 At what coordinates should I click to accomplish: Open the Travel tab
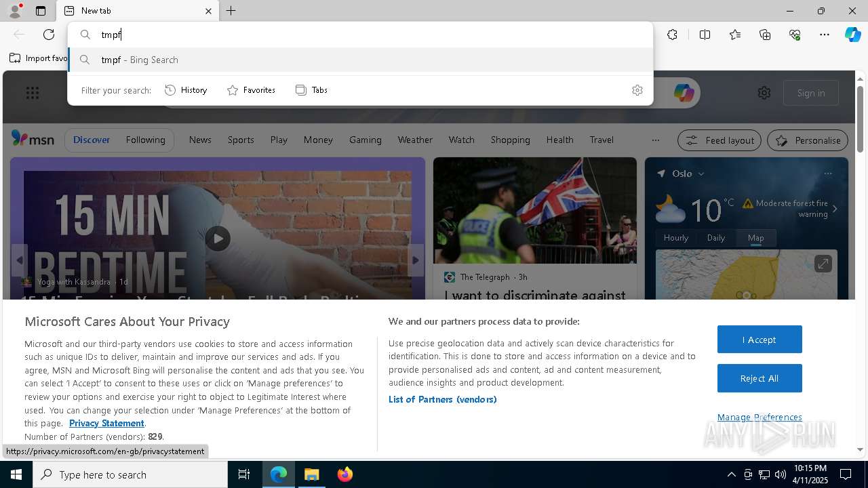point(601,140)
